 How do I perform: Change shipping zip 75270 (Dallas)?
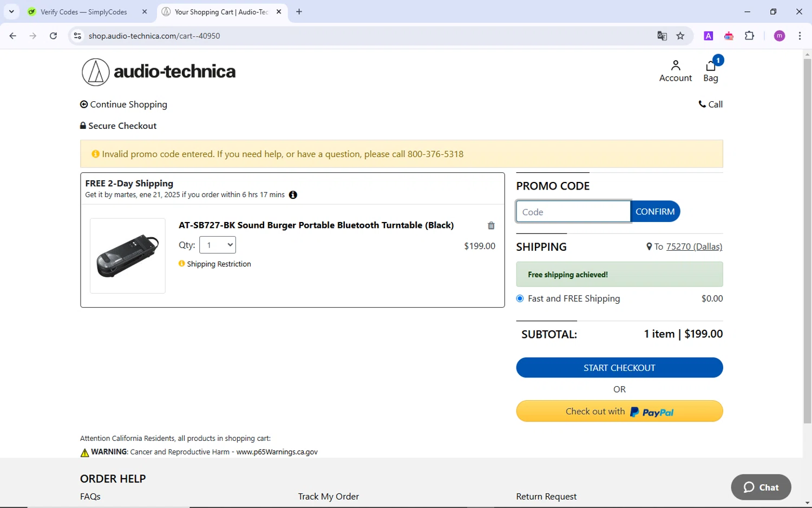694,246
